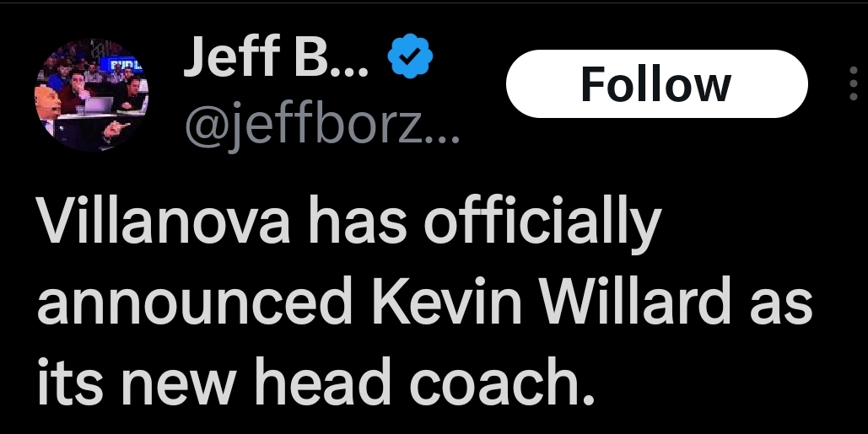Open the "Jeff B..." display name link
The width and height of the screenshot is (868, 434).
point(276,58)
